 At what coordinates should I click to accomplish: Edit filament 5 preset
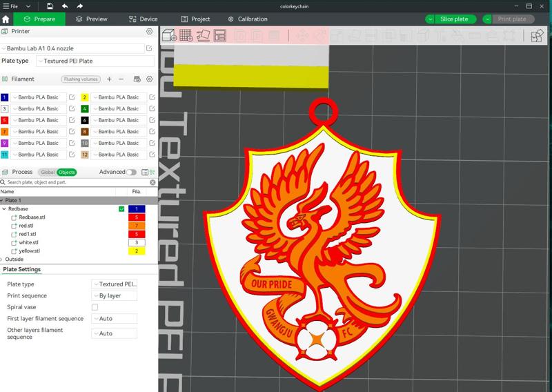(72, 120)
